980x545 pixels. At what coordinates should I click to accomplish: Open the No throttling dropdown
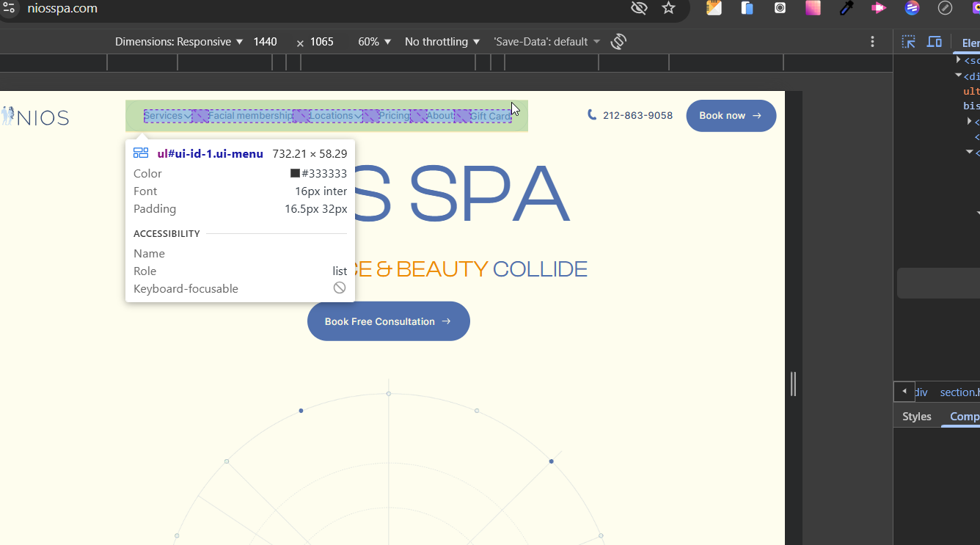coord(442,42)
